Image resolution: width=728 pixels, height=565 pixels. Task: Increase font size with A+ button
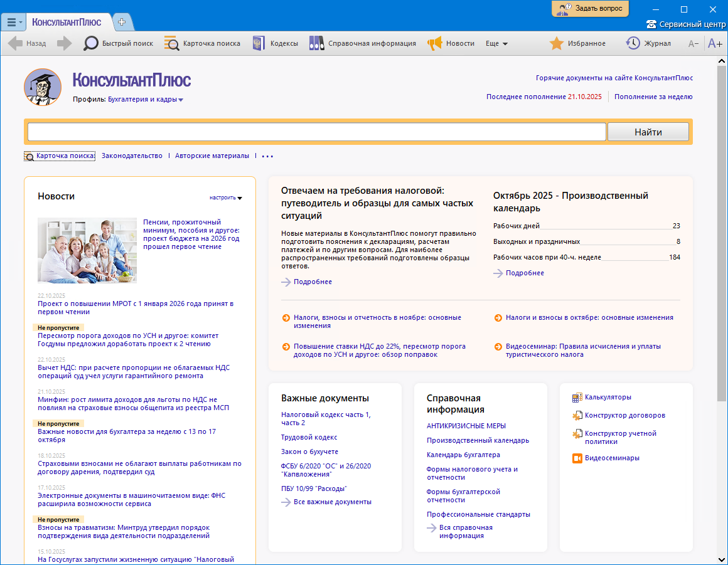(715, 43)
